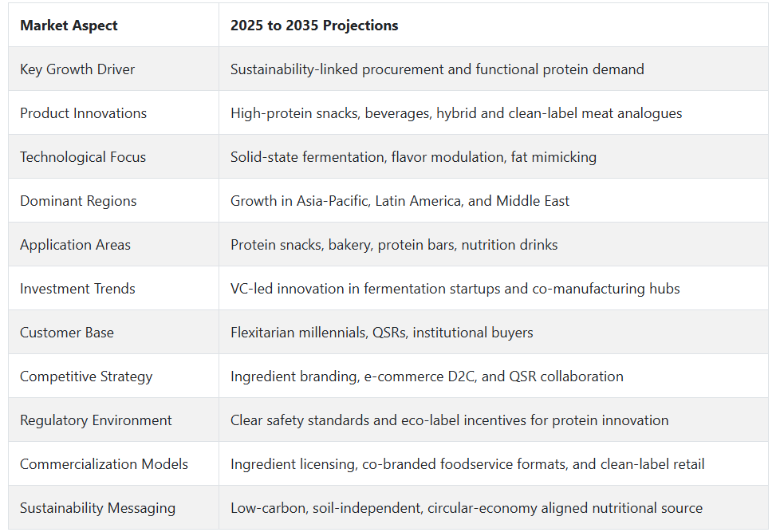Click the Commercialization Models row label
776x532 pixels.
pos(104,464)
